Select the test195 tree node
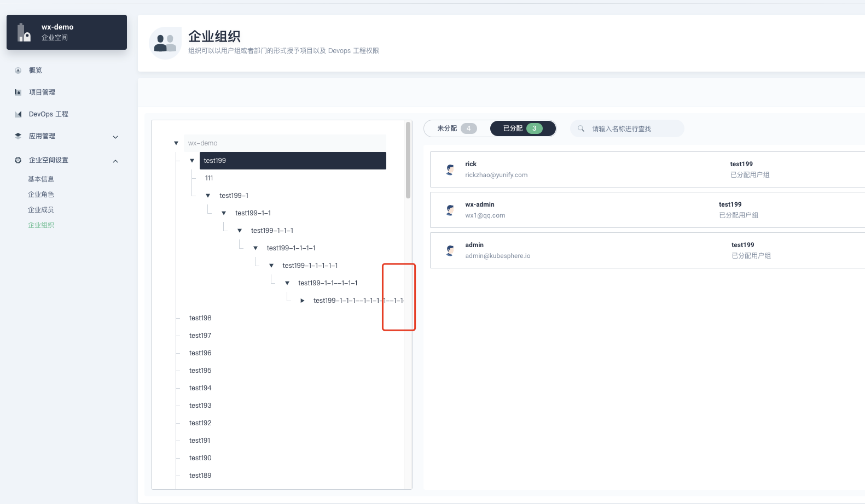The width and height of the screenshot is (865, 504). [200, 371]
